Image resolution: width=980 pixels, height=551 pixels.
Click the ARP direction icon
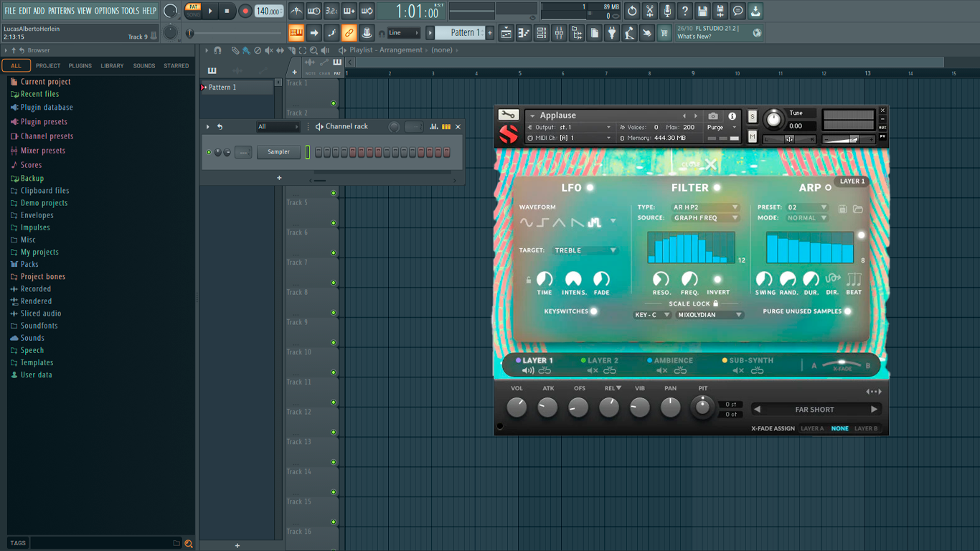pyautogui.click(x=833, y=278)
